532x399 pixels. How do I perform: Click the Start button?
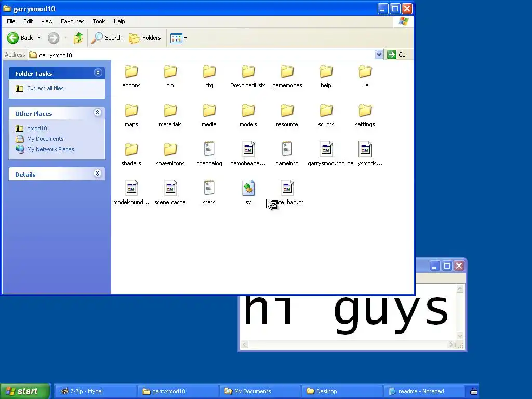[x=25, y=391]
